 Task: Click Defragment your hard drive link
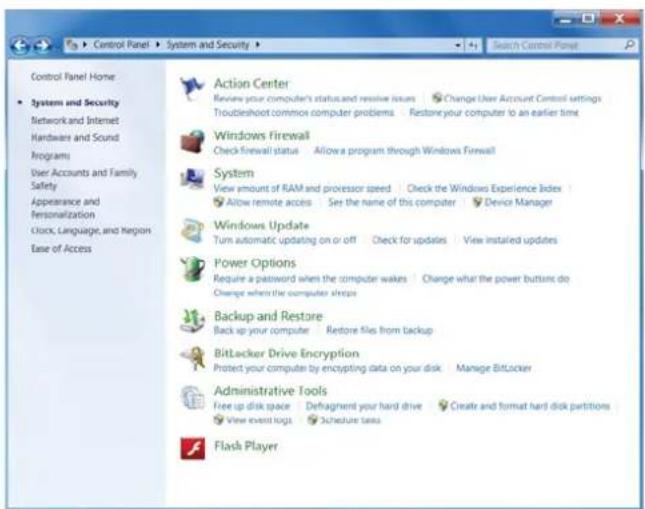point(364,406)
